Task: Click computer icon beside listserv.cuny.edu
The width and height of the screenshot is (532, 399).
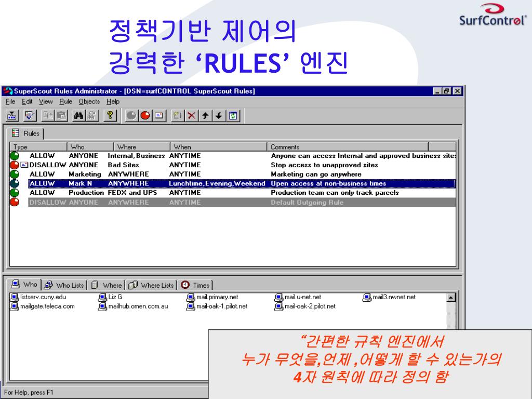Action: 14,297
